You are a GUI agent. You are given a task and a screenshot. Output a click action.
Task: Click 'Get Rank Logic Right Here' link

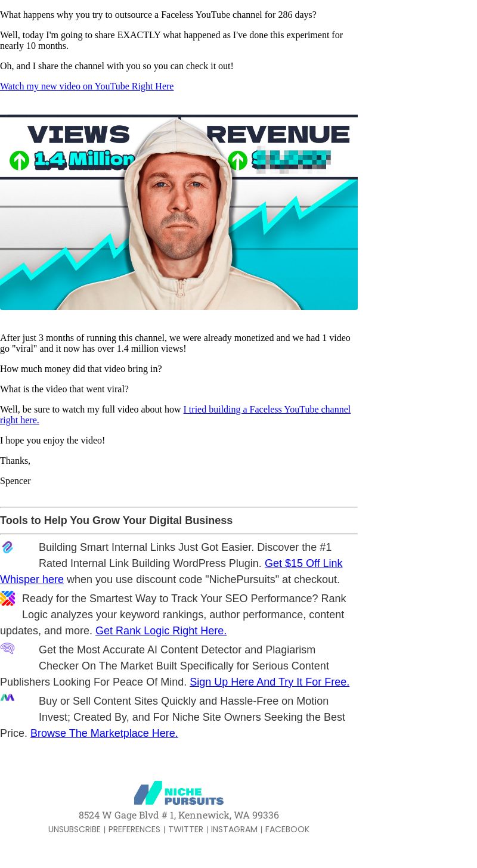tap(161, 631)
